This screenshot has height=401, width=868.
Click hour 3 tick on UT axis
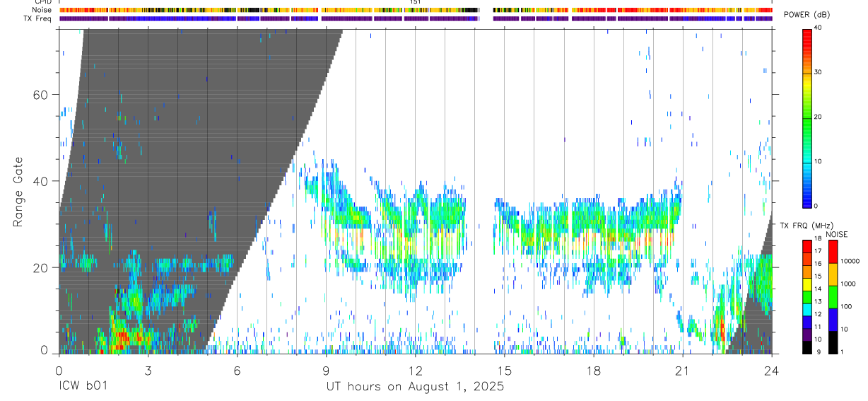(x=148, y=370)
